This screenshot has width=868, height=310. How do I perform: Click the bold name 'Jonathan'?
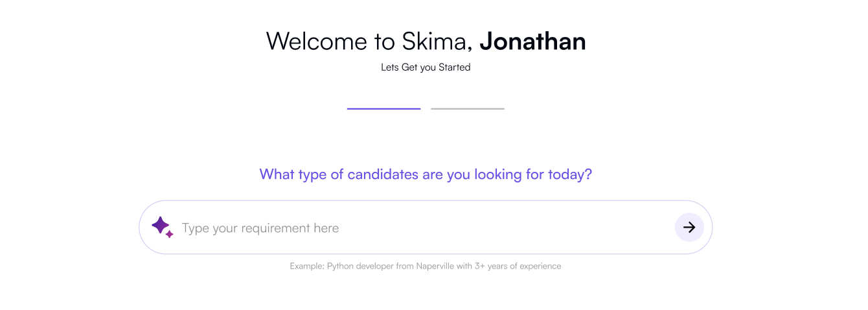coord(532,42)
